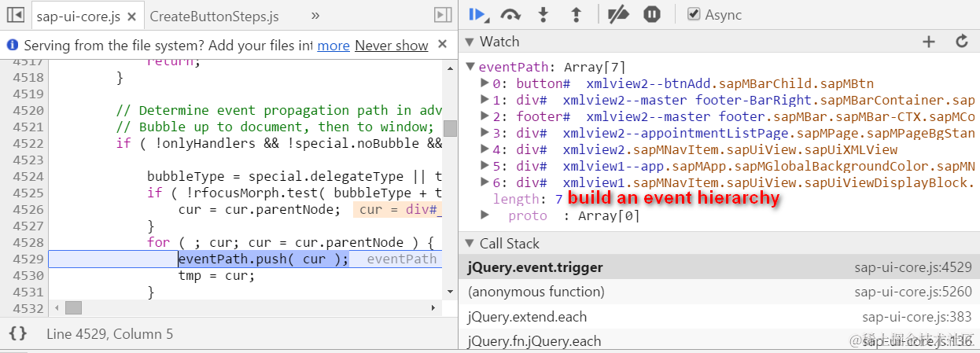Resume script execution
Image resolution: width=980 pixels, height=353 pixels.
coord(477,14)
